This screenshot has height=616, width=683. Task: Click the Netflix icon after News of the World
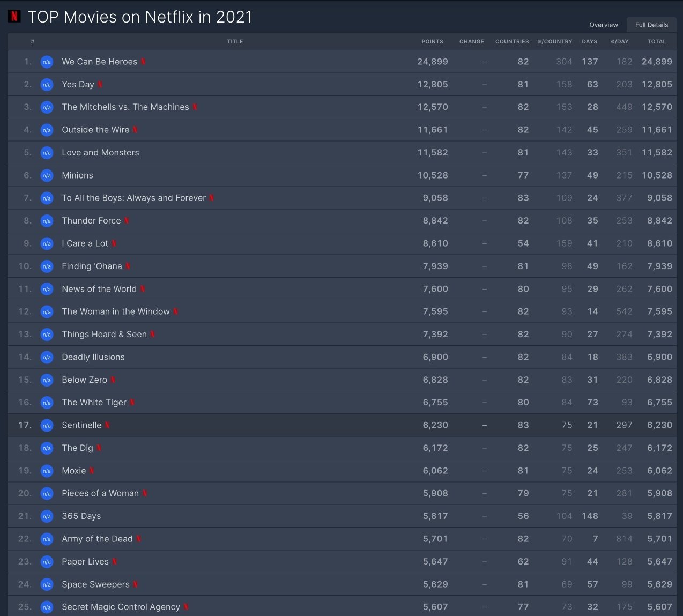click(x=143, y=289)
